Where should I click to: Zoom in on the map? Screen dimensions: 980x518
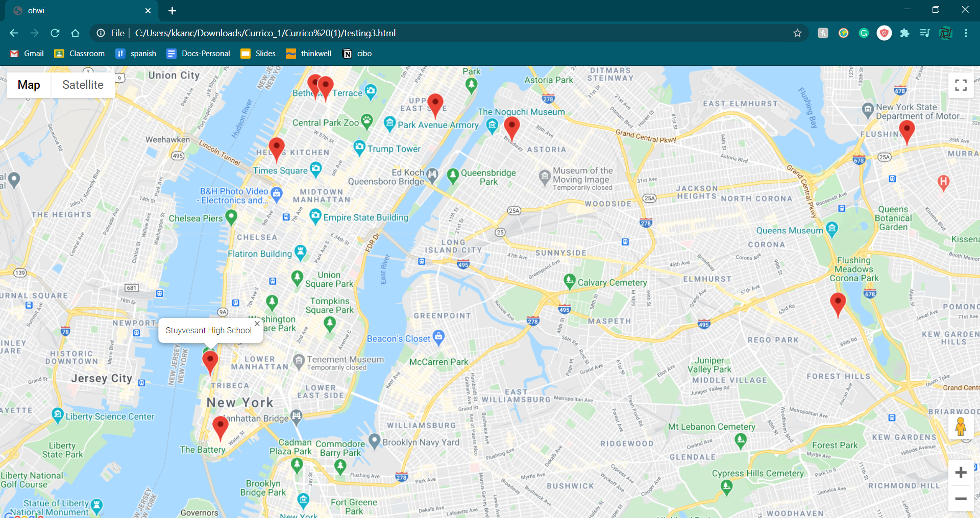point(961,473)
